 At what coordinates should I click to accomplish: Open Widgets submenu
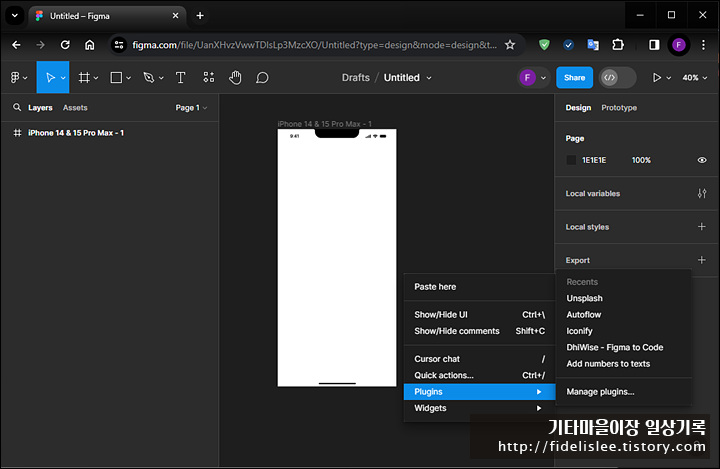pos(479,408)
